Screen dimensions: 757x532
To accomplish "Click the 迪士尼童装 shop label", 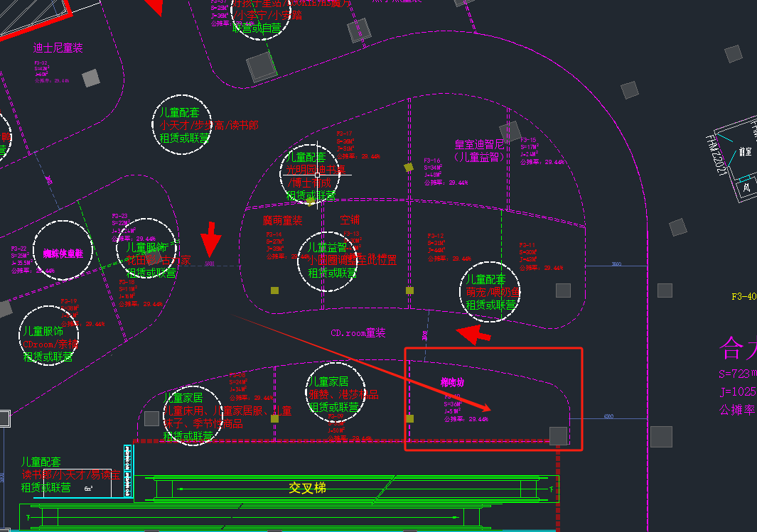I will coord(58,48).
